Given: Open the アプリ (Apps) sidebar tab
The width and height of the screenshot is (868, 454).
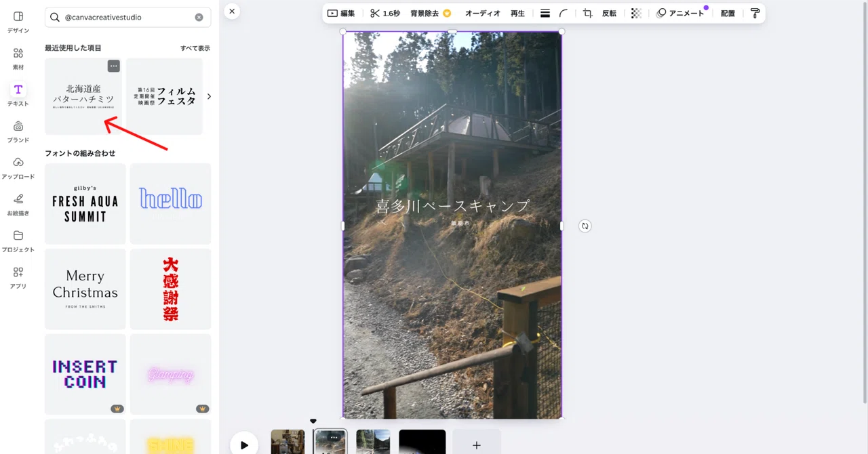Looking at the screenshot, I should [x=18, y=278].
